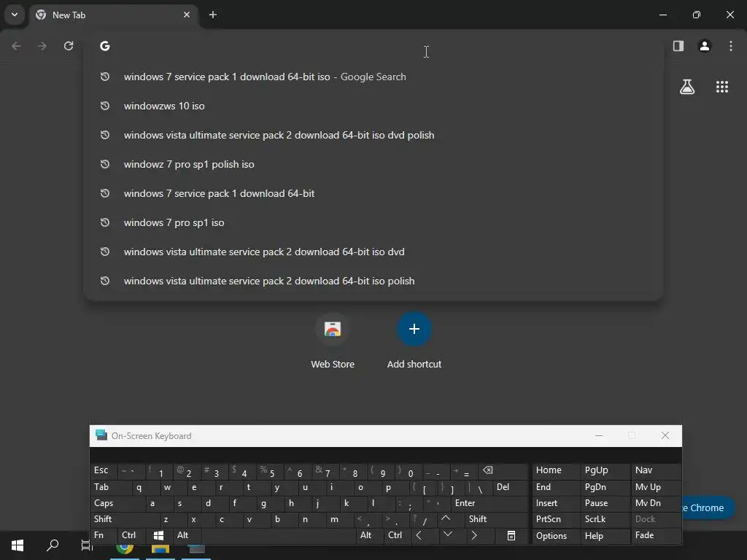Toggle the left Shift key on keyboard
The width and height of the screenshot is (747, 560).
pos(124,519)
